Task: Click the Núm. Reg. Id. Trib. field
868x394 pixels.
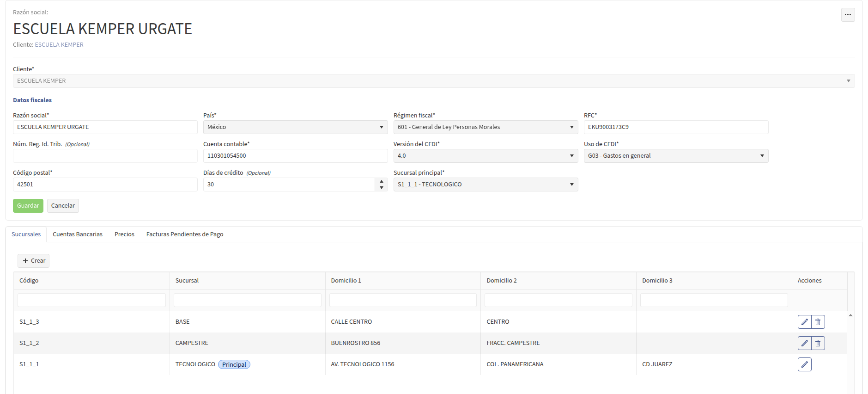Action: click(105, 156)
